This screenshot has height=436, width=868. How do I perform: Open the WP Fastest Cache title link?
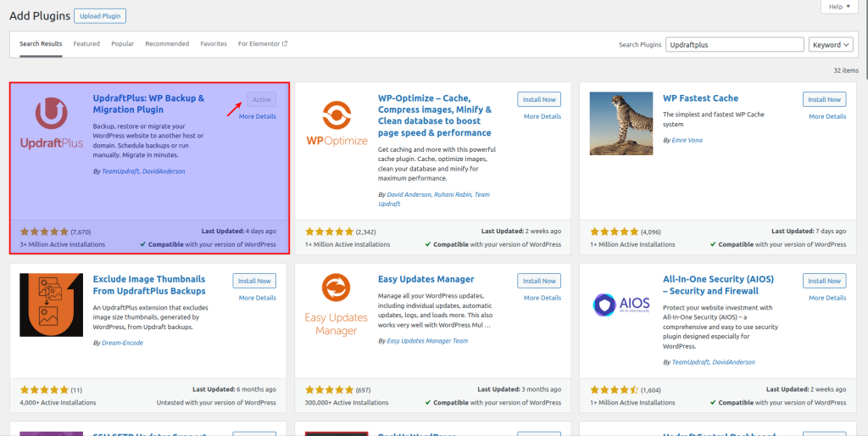click(701, 98)
